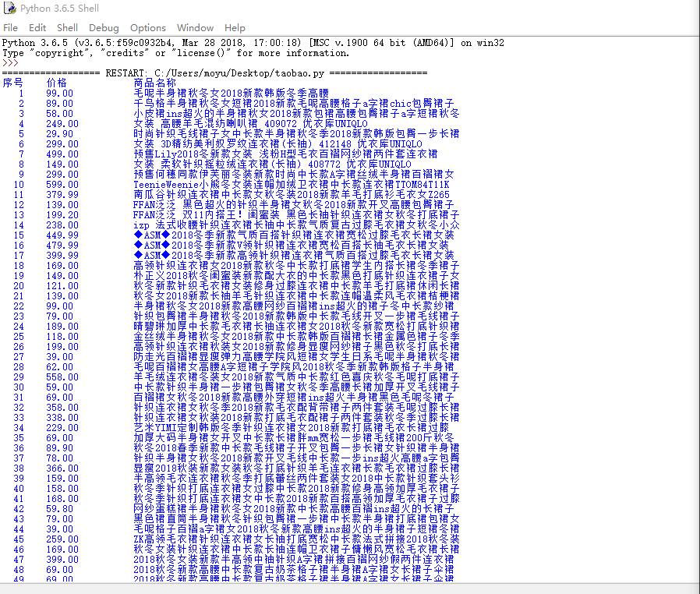Open the Shell menu
This screenshot has width=700, height=594.
67,27
